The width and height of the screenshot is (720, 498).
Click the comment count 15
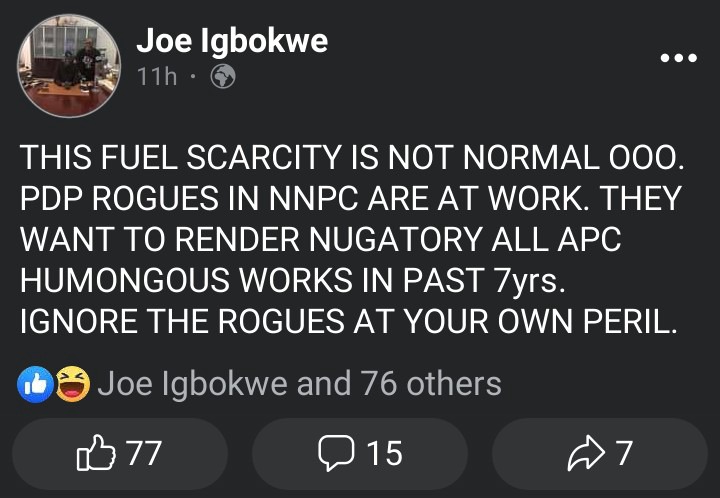coord(383,454)
